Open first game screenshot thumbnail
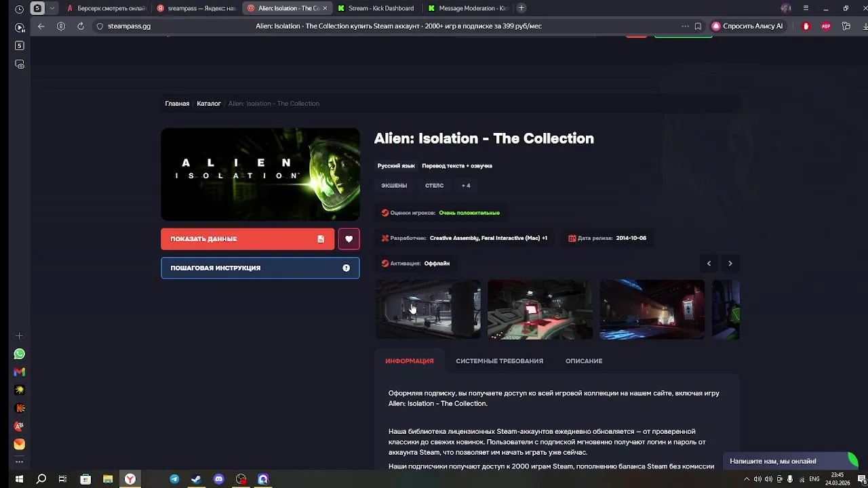The height and width of the screenshot is (488, 868). pos(428,309)
